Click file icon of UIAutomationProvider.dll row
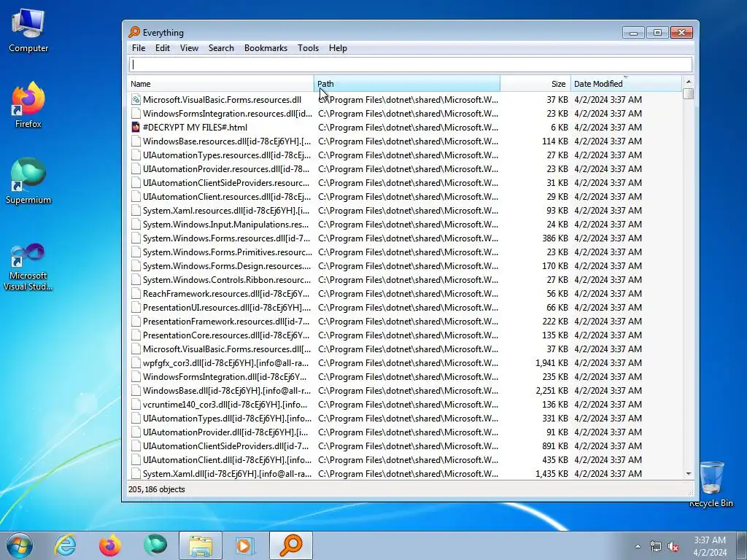This screenshot has width=747, height=560. coord(136,432)
